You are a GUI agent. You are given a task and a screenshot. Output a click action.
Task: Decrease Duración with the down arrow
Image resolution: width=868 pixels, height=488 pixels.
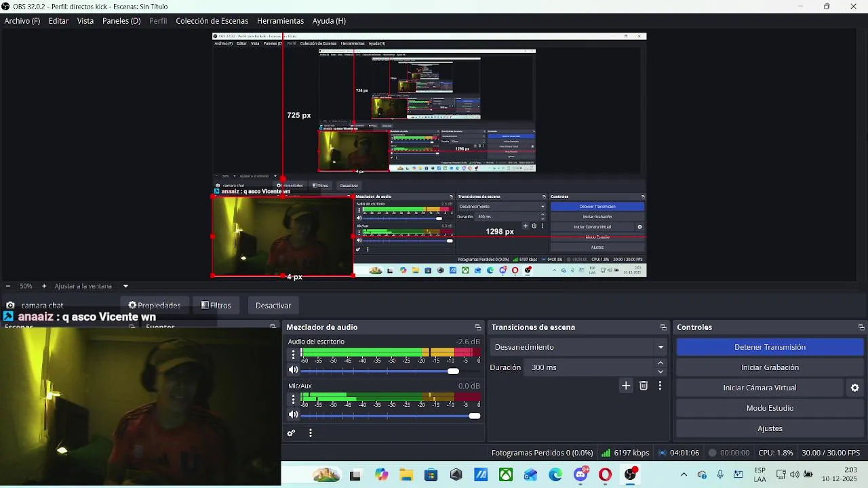[660, 371]
